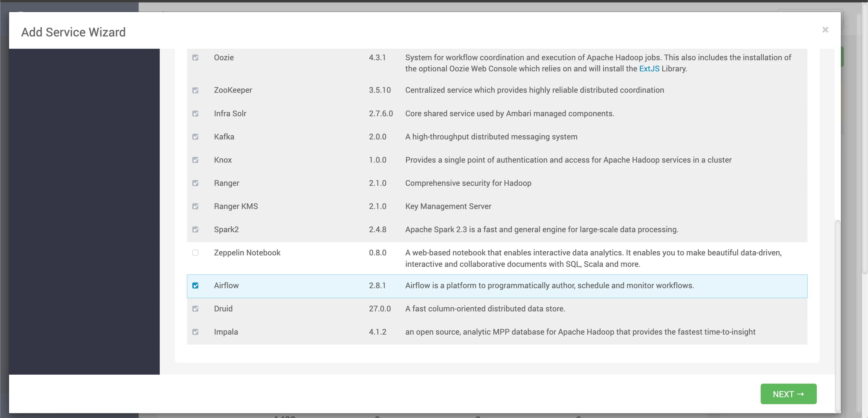This screenshot has width=868, height=418.
Task: Click the ZooKeeper version 3.5.10
Action: click(x=380, y=90)
